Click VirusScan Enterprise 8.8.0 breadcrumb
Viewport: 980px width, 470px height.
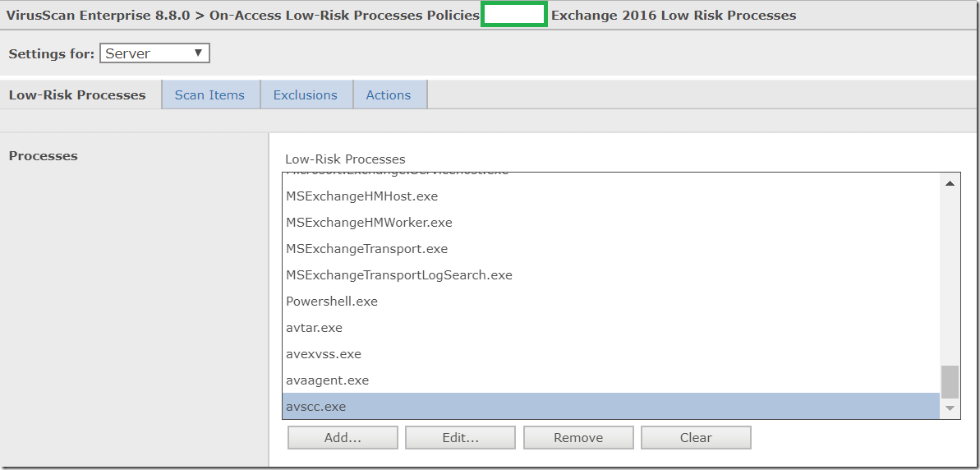click(x=98, y=15)
